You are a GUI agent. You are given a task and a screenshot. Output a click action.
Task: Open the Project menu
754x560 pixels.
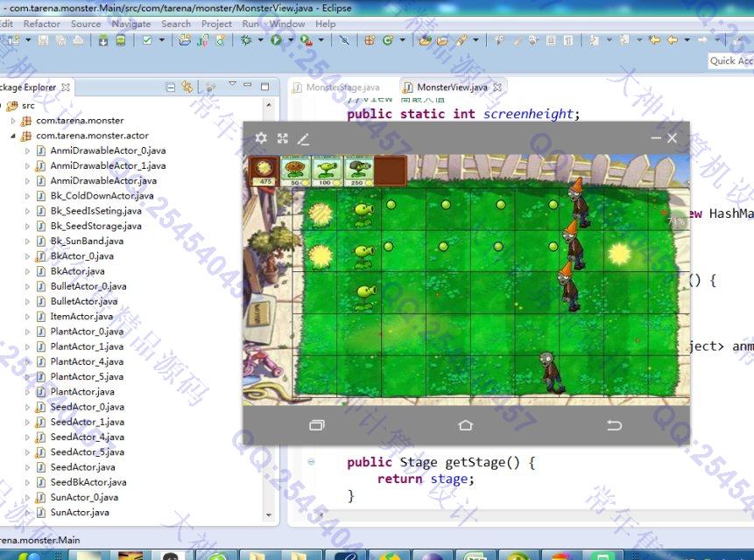(x=216, y=24)
